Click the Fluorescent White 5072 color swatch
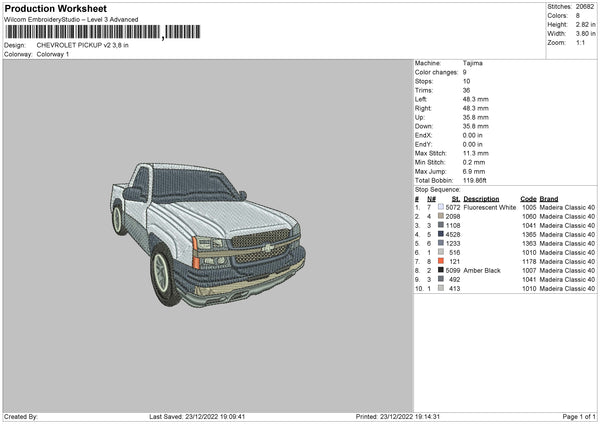Image resolution: width=600 pixels, height=424 pixels. [x=441, y=207]
